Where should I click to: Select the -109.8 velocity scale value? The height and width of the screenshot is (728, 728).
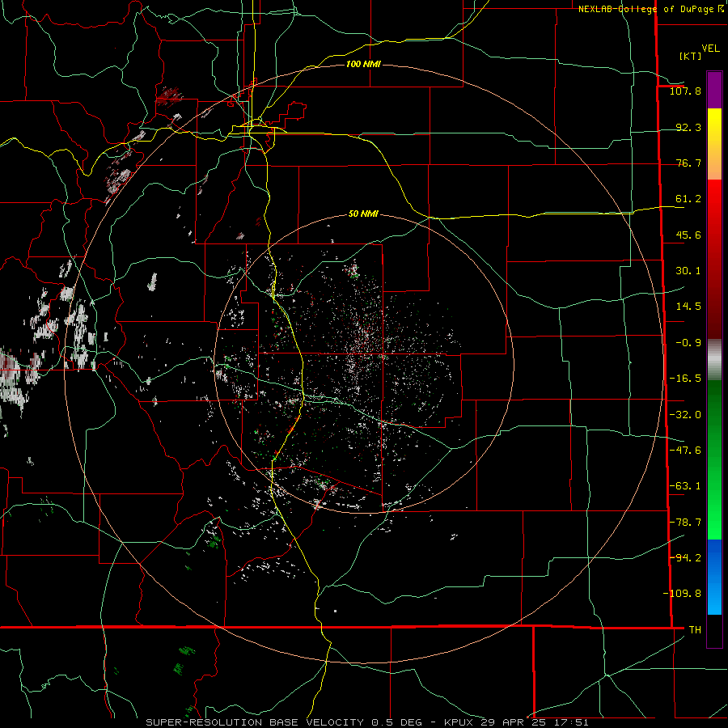(682, 594)
